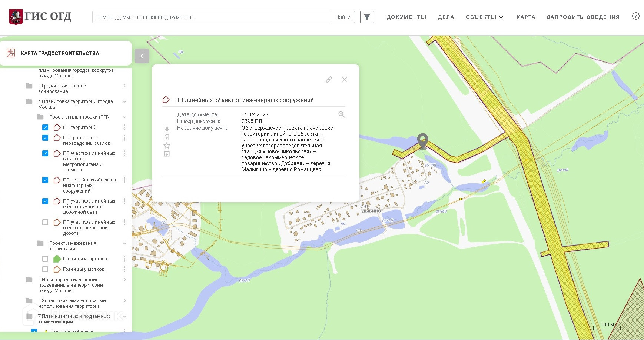The image size is (644, 340).
Task: Check ПП участков линейных объектов железной дороги
Action: (x=45, y=222)
